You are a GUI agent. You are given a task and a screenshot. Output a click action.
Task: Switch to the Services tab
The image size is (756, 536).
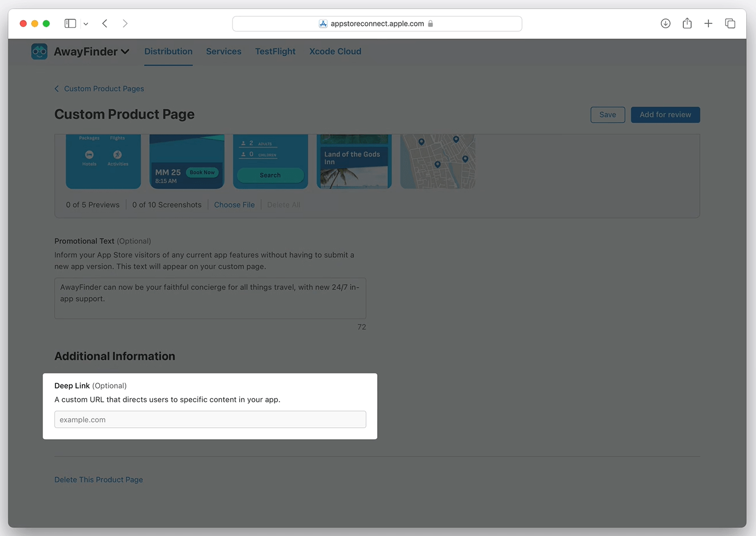(224, 51)
